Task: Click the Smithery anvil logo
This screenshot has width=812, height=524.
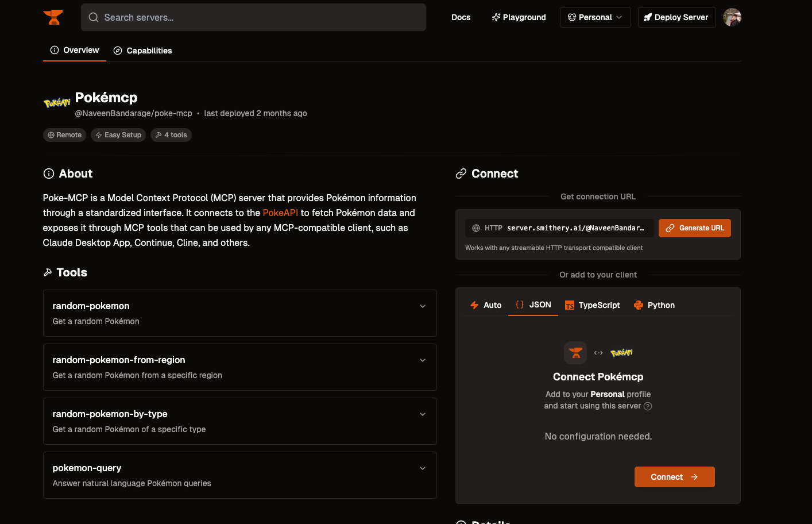Action: pyautogui.click(x=53, y=17)
